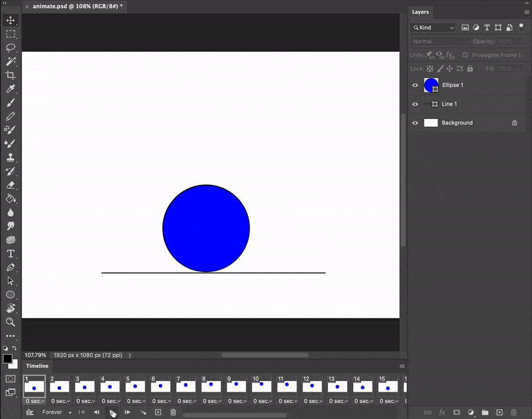Select the Ellipse 1 layer thumbnail
532x419 pixels.
coord(432,85)
